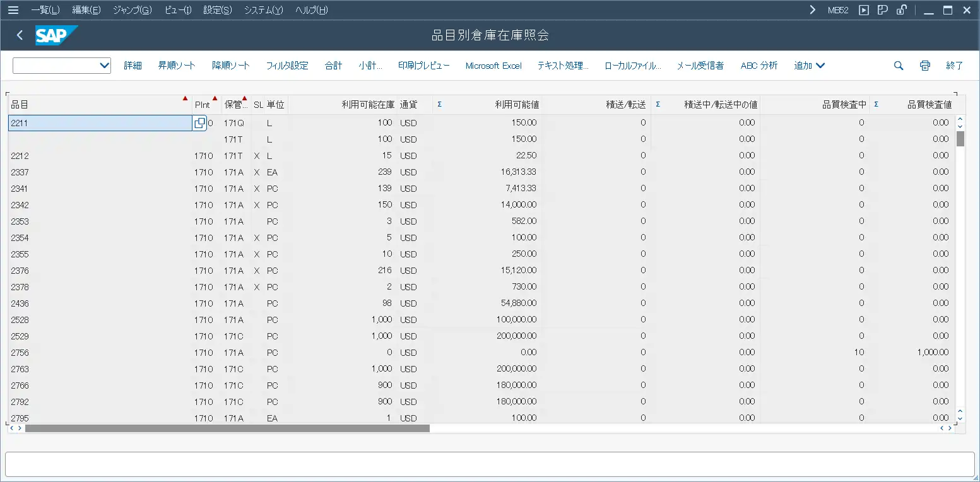This screenshot has width=980, height=482.
Task: Click the print icon in the toolbar
Action: [x=924, y=65]
